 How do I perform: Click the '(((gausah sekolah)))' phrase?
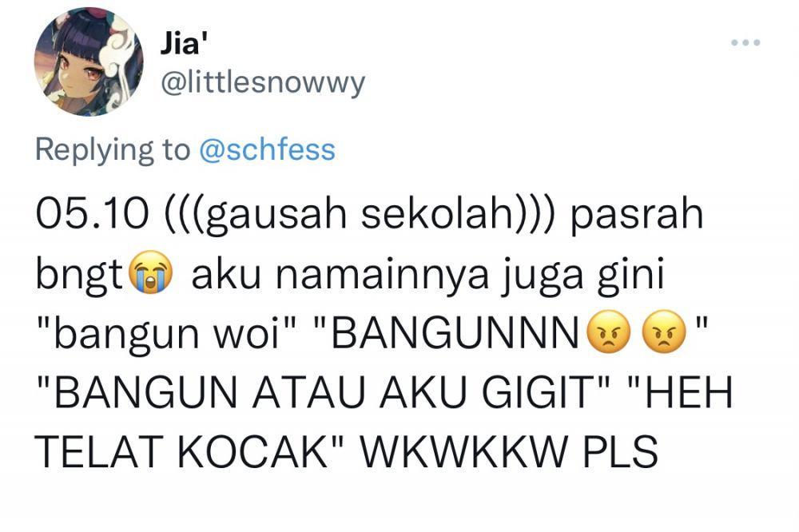coord(361,215)
